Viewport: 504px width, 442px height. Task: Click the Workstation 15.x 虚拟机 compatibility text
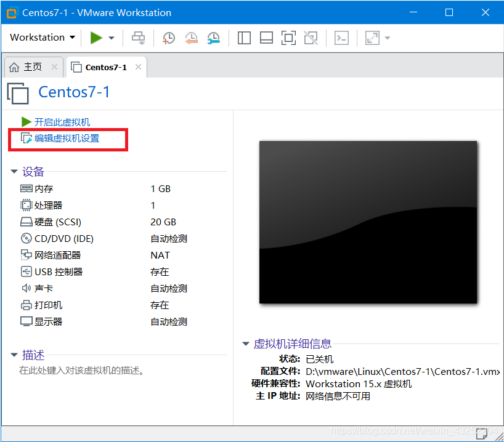click(x=359, y=384)
